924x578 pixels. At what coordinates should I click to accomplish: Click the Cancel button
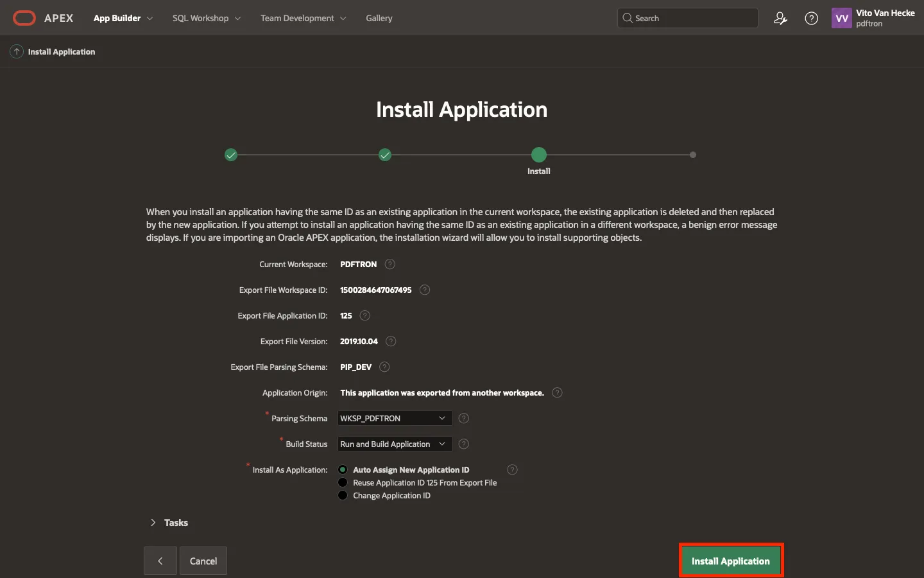click(203, 561)
